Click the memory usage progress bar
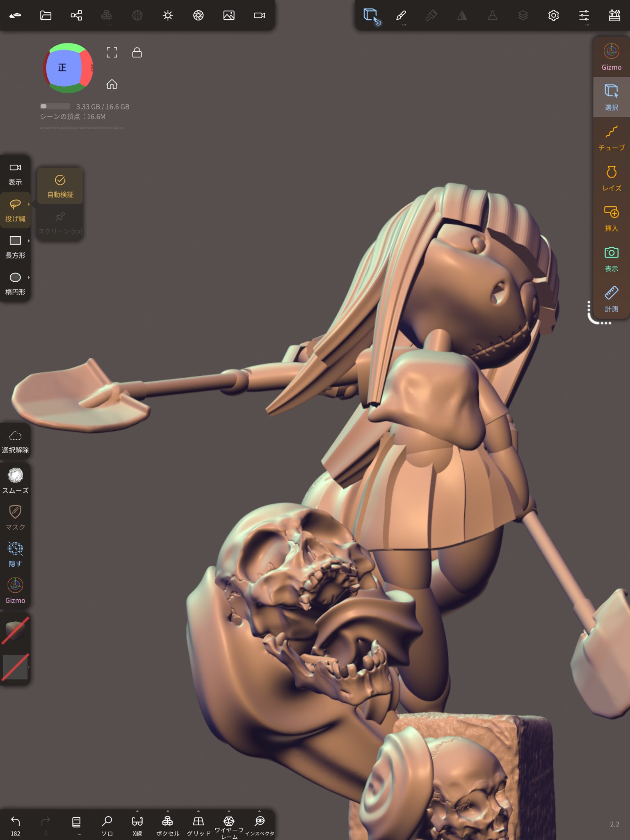 click(x=55, y=107)
